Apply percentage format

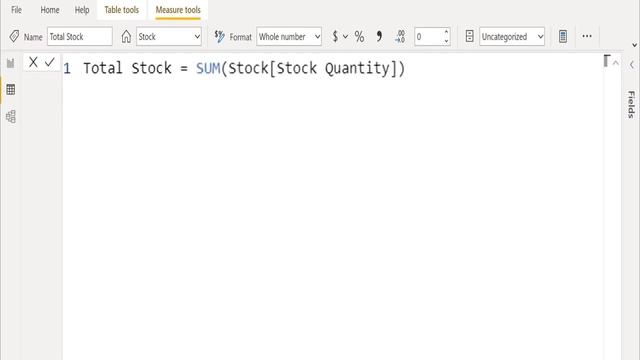pos(359,37)
